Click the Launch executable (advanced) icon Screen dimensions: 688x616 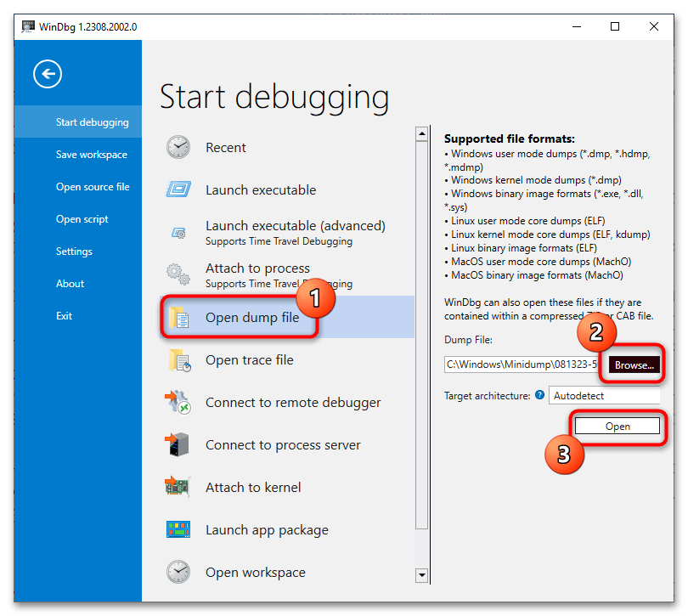pyautogui.click(x=178, y=232)
